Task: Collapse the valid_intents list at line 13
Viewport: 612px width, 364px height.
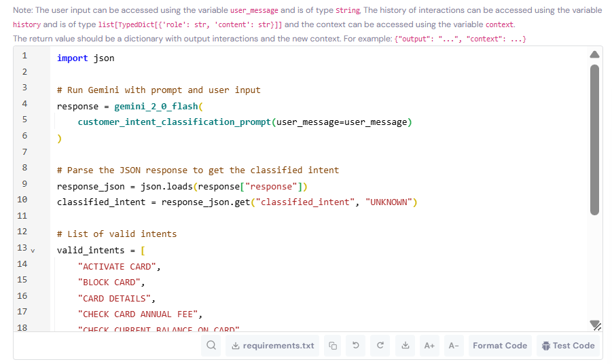Action: pyautogui.click(x=32, y=251)
